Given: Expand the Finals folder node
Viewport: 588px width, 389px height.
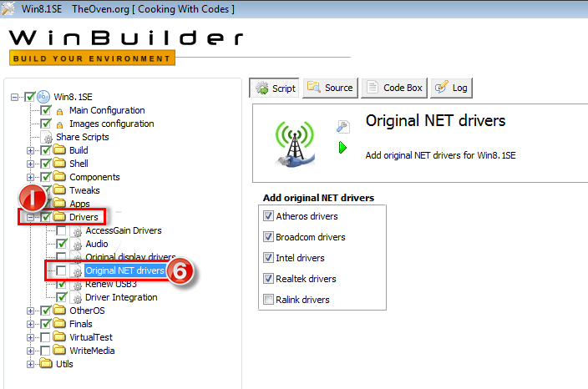Looking at the screenshot, I should coord(30,324).
